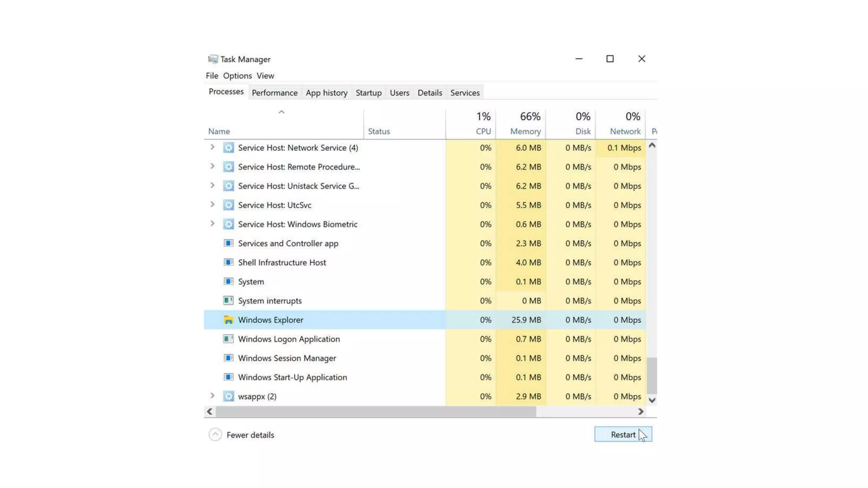Sort processes by Memory column header
Image resolution: width=868 pixels, height=488 pixels.
click(525, 131)
